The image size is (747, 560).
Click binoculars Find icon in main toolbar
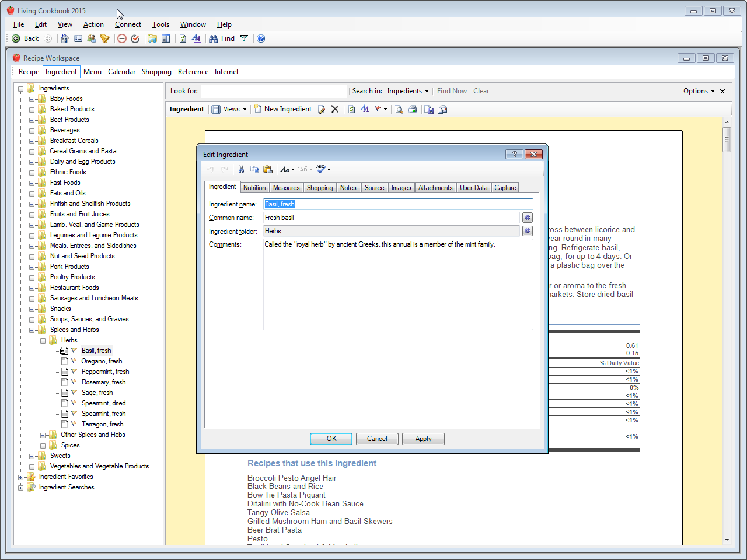214,38
